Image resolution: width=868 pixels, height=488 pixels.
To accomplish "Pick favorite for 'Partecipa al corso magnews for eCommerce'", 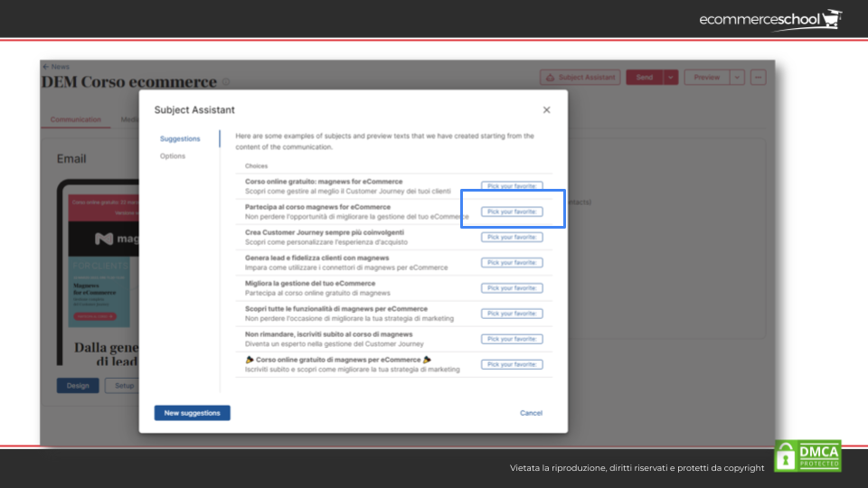I will (512, 211).
